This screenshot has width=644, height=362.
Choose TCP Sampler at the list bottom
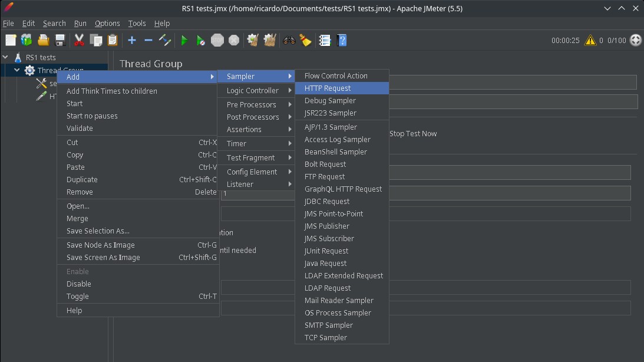pos(342,337)
